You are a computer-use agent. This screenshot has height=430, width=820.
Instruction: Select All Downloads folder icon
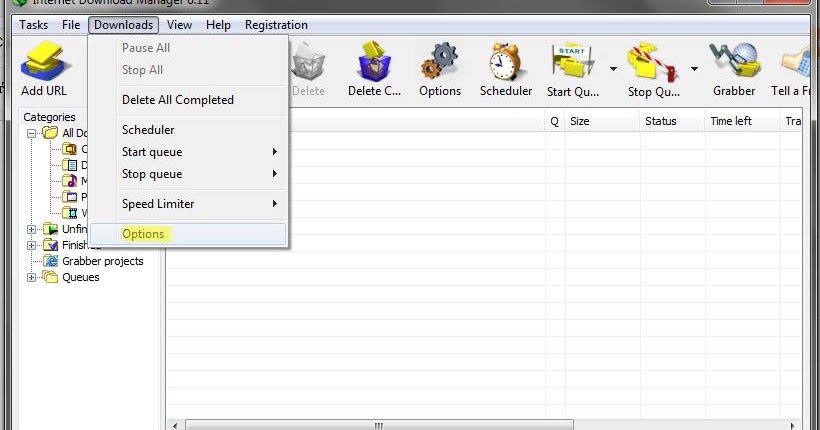pyautogui.click(x=50, y=132)
